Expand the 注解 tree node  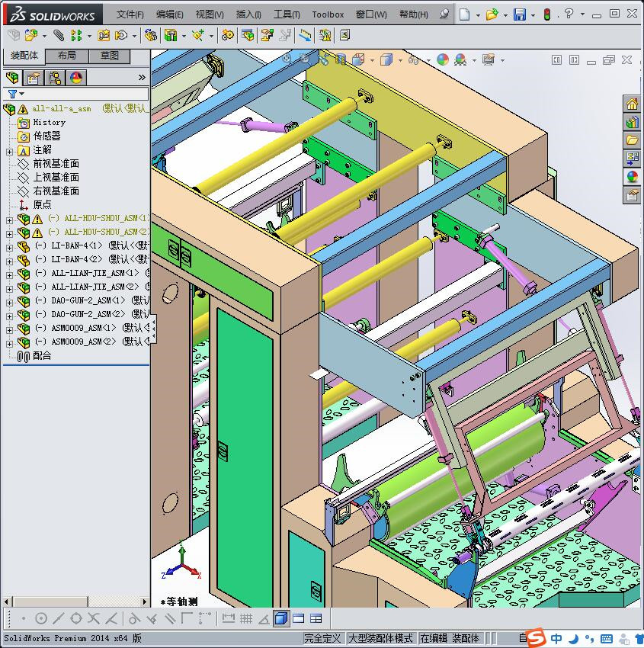9,152
